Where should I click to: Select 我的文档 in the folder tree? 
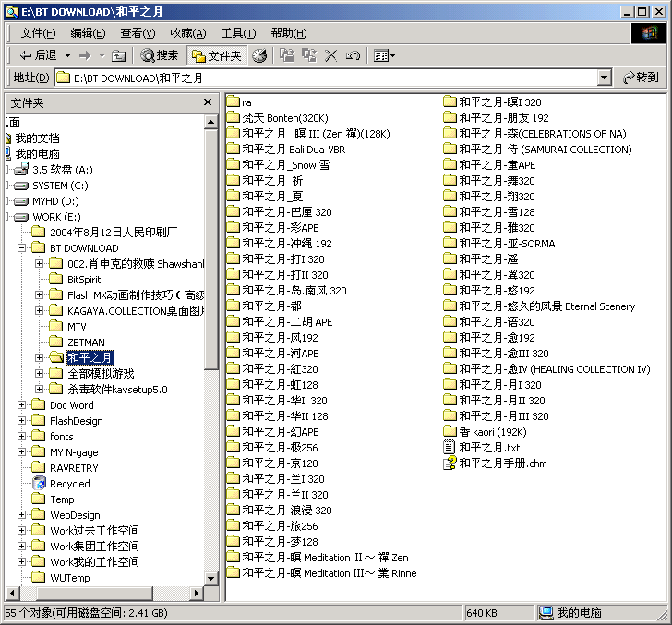tap(37, 138)
